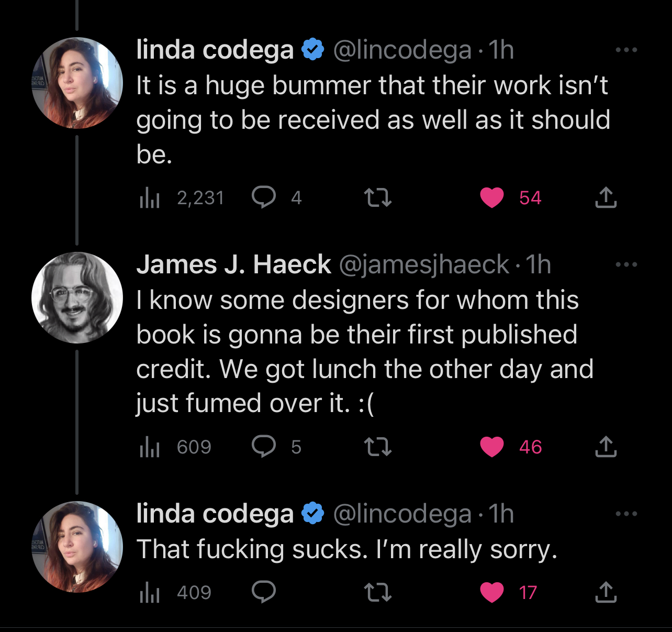Reply to James J. Haeck's tweet
The width and height of the screenshot is (672, 632).
264,447
